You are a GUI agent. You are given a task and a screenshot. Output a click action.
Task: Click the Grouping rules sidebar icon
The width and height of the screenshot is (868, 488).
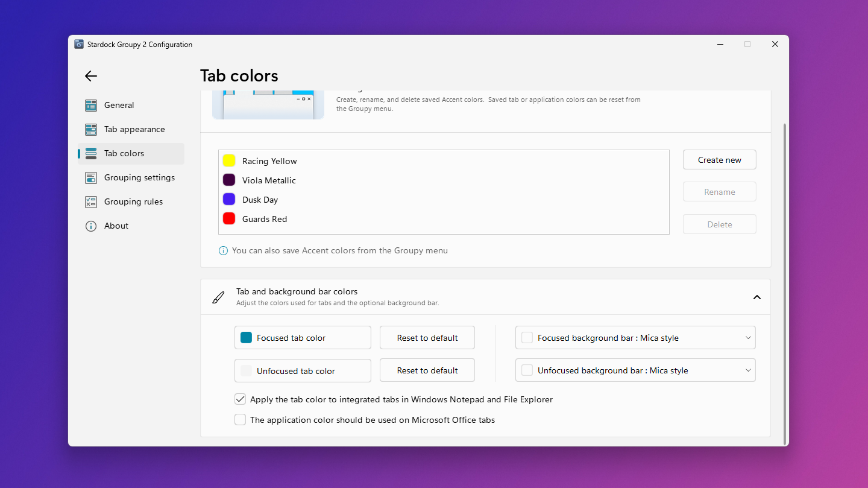click(91, 202)
